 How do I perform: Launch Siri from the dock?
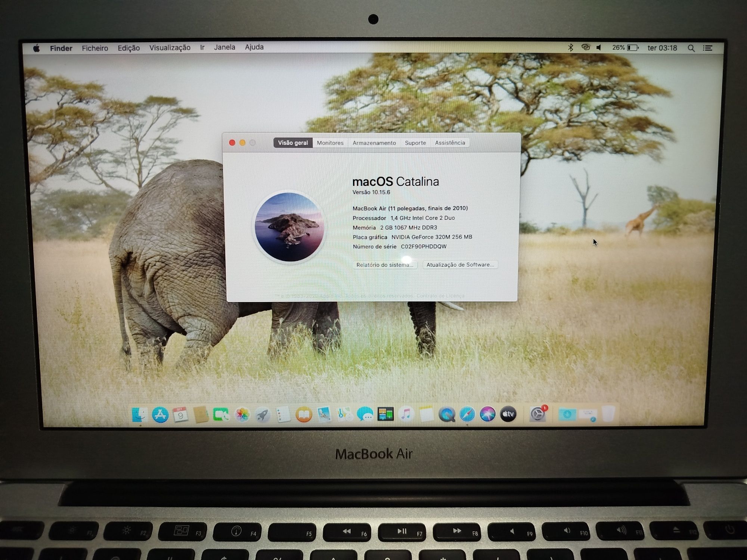(487, 414)
